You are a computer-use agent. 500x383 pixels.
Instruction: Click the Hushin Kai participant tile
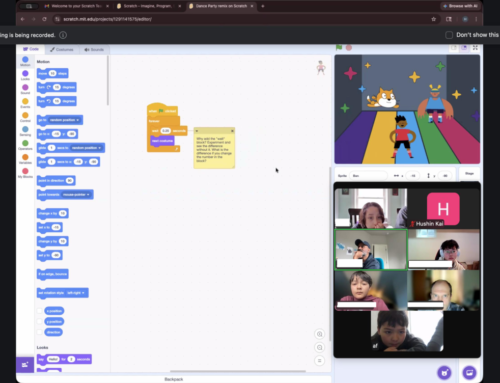443,209
